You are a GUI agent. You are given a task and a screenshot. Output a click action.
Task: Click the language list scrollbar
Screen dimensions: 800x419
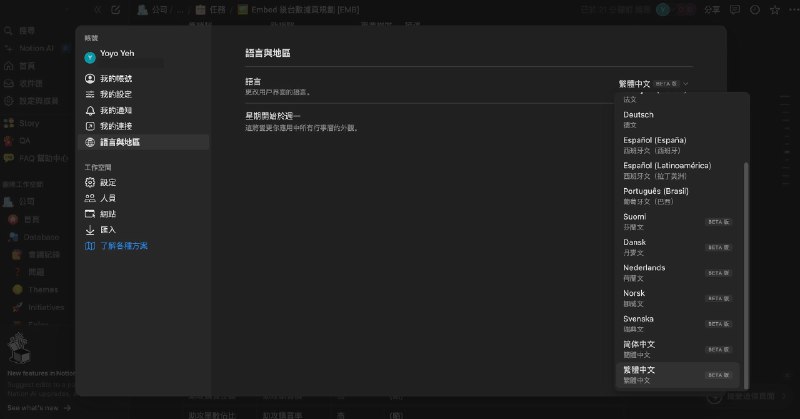click(x=746, y=276)
